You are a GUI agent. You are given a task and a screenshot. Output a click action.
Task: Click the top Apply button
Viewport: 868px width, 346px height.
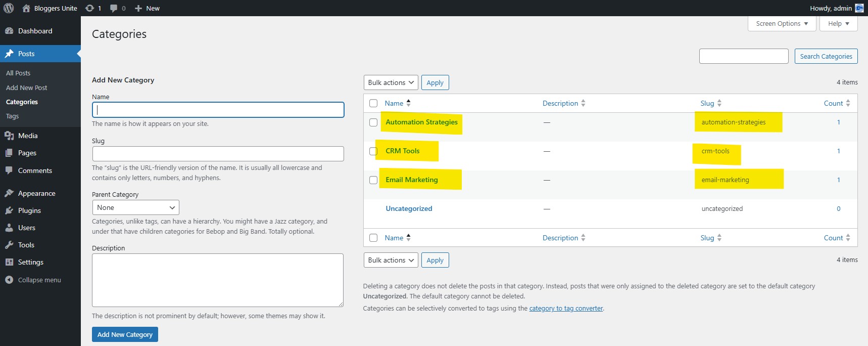(x=435, y=82)
